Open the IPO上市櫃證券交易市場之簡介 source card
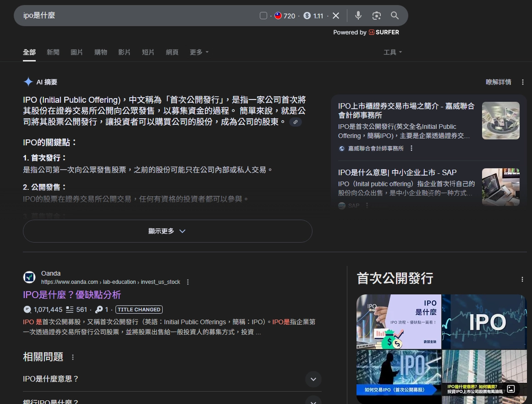The image size is (532, 404). pyautogui.click(x=406, y=111)
